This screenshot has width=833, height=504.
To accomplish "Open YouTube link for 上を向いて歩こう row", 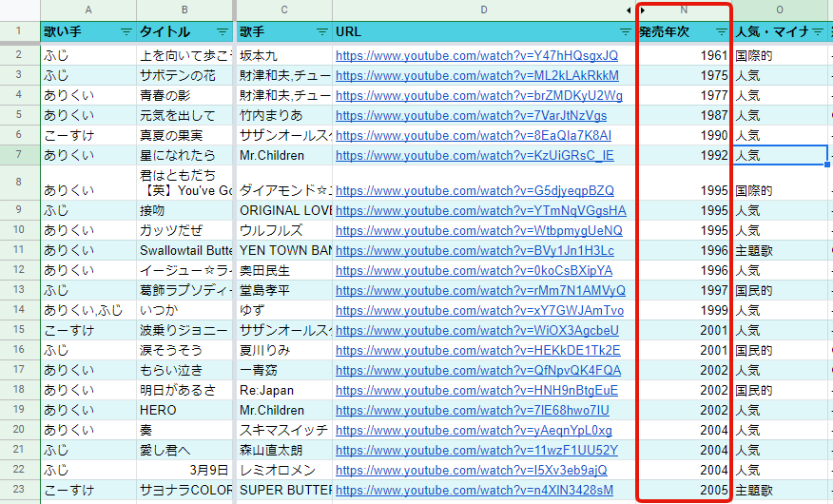I will [x=476, y=56].
